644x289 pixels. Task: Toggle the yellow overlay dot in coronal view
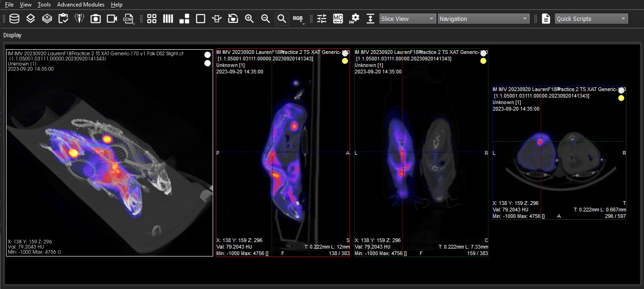tap(483, 61)
